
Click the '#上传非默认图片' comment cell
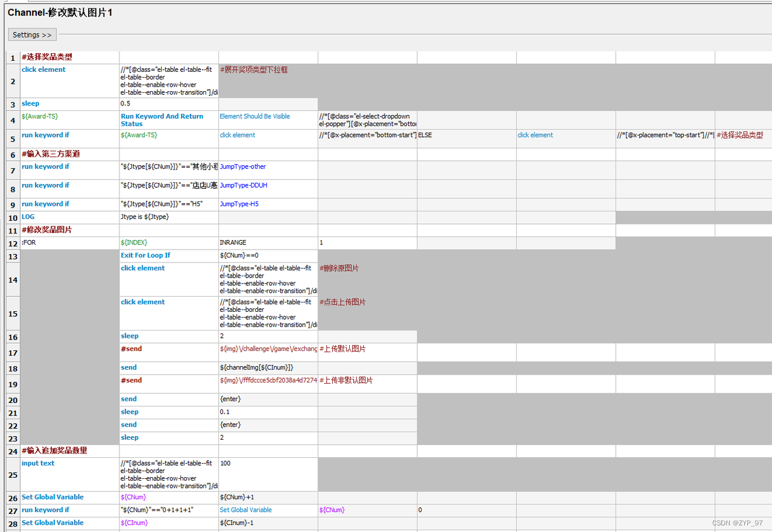367,384
